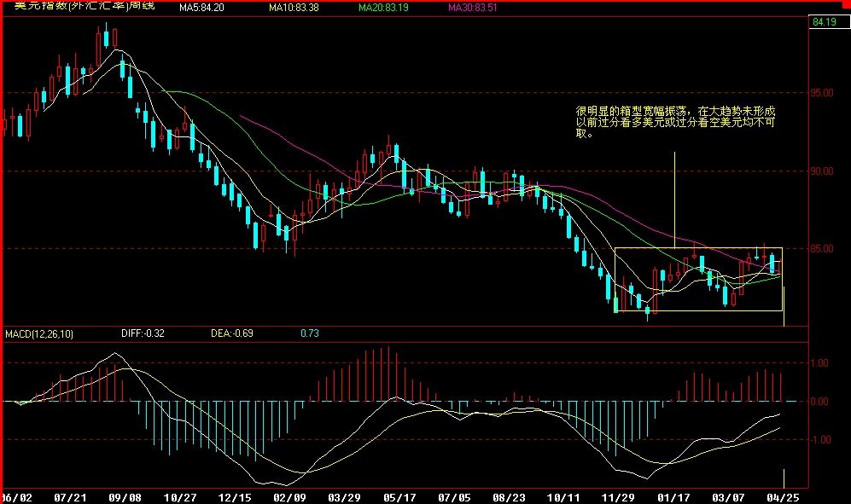Click the 09/08 date label
Viewport: 851px width, 504px height.
click(x=125, y=497)
